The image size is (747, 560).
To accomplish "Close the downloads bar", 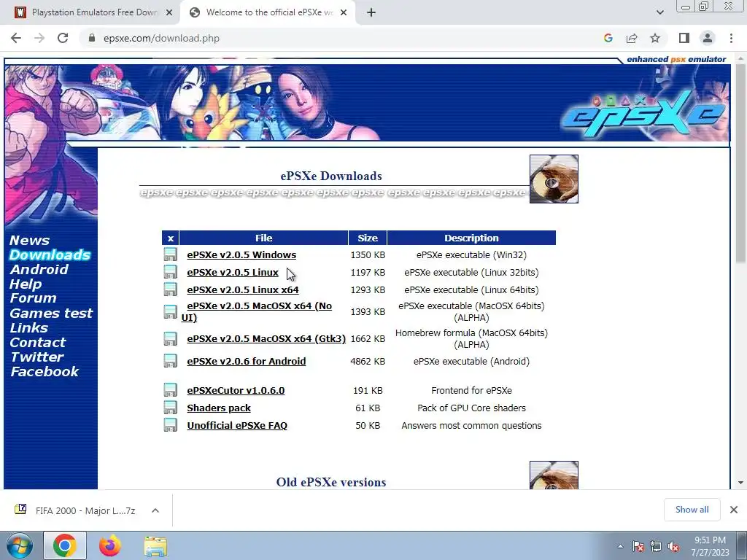I will 734,510.
